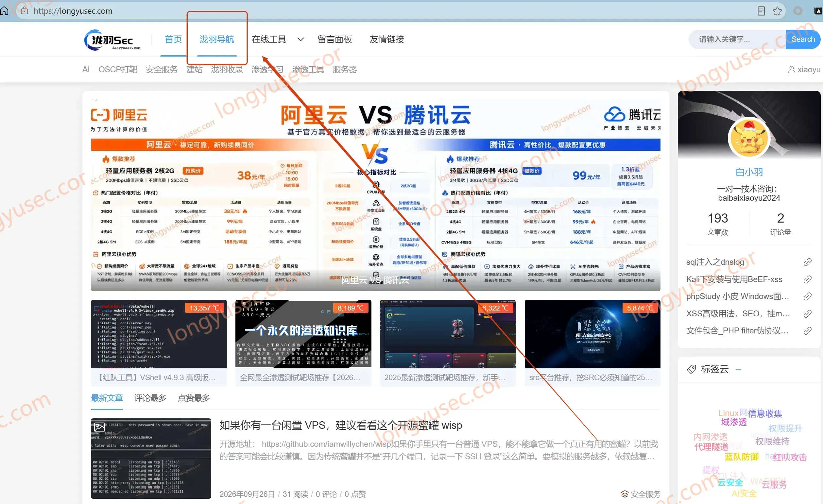The width and height of the screenshot is (823, 504).
Task: Open the reader view icon in address bar
Action: pos(761,11)
